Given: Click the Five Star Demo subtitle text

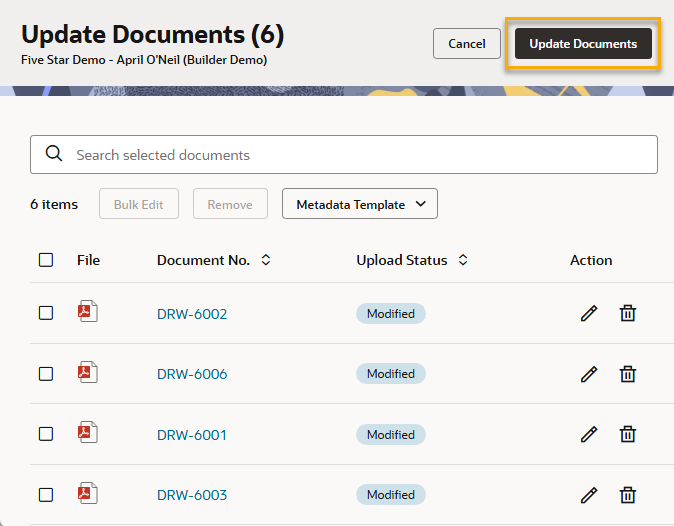Looking at the screenshot, I should (x=144, y=60).
